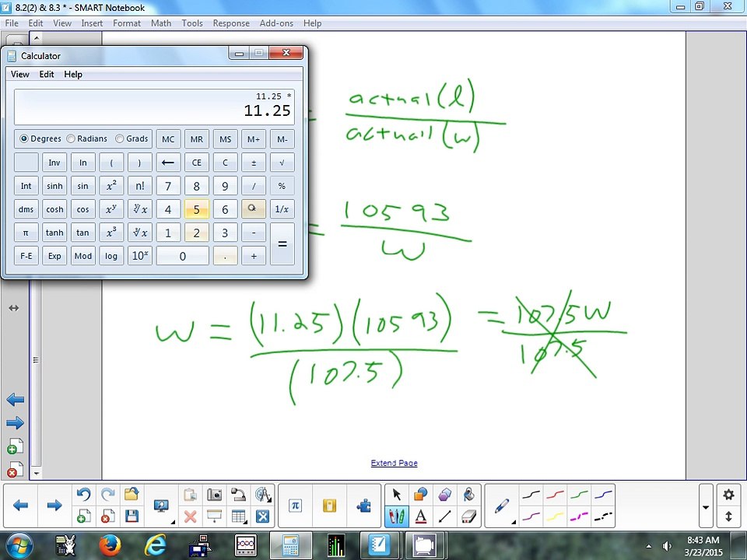The image size is (747, 560).
Task: Open the Insert menu
Action: click(92, 23)
